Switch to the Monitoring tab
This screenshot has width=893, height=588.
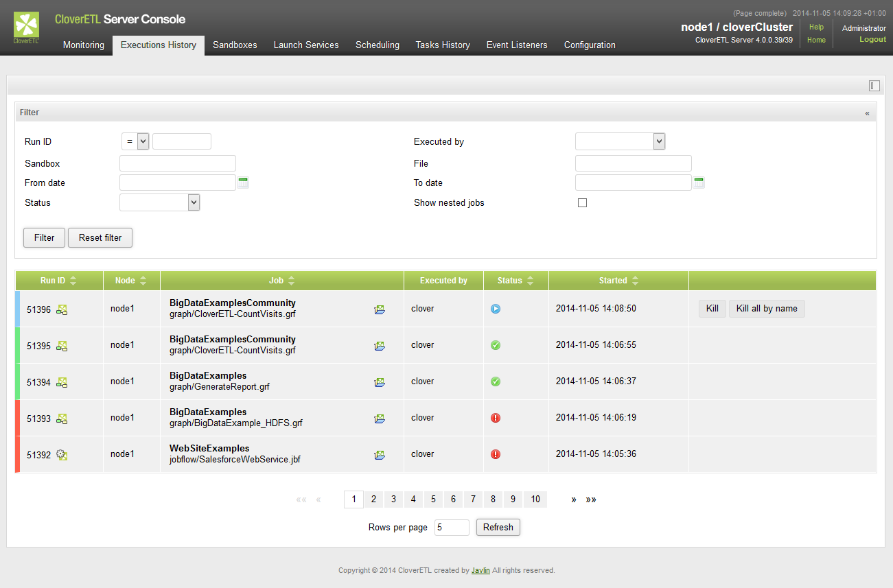click(x=84, y=45)
